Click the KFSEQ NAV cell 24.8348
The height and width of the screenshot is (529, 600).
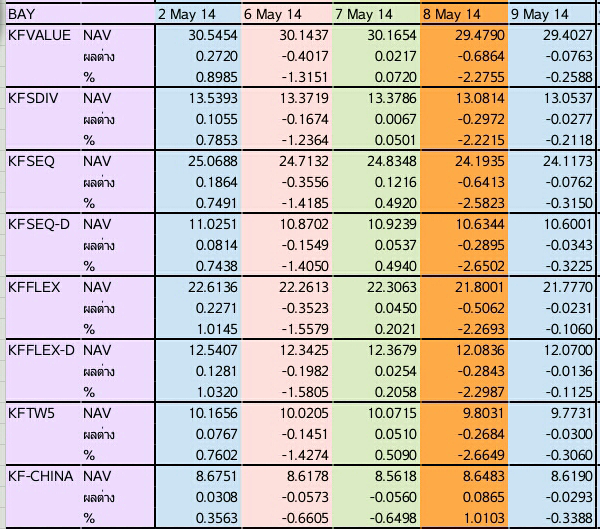tap(388, 161)
